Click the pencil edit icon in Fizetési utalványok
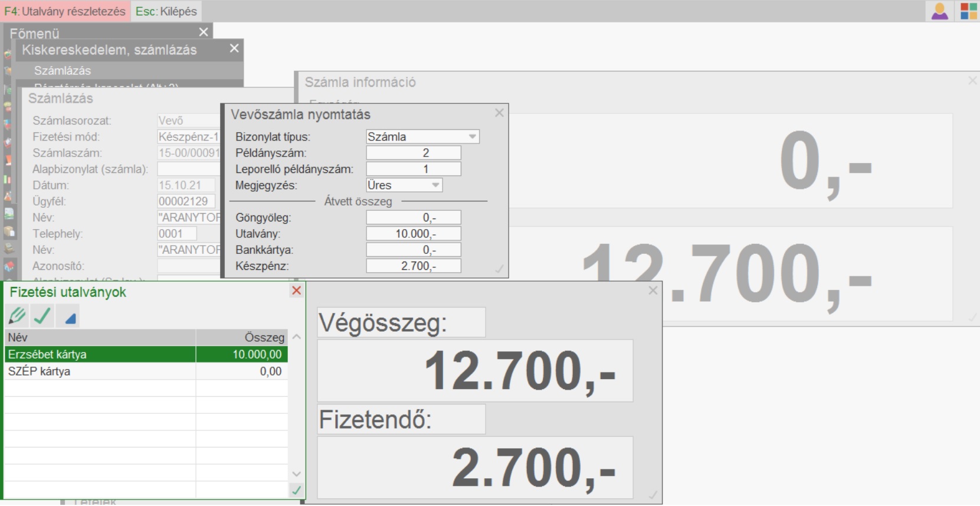 pyautogui.click(x=17, y=316)
